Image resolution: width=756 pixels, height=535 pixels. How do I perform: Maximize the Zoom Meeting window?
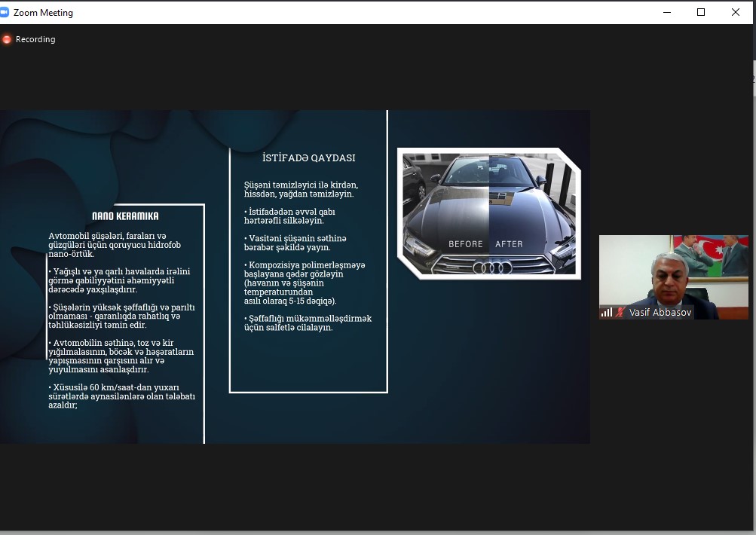(701, 12)
